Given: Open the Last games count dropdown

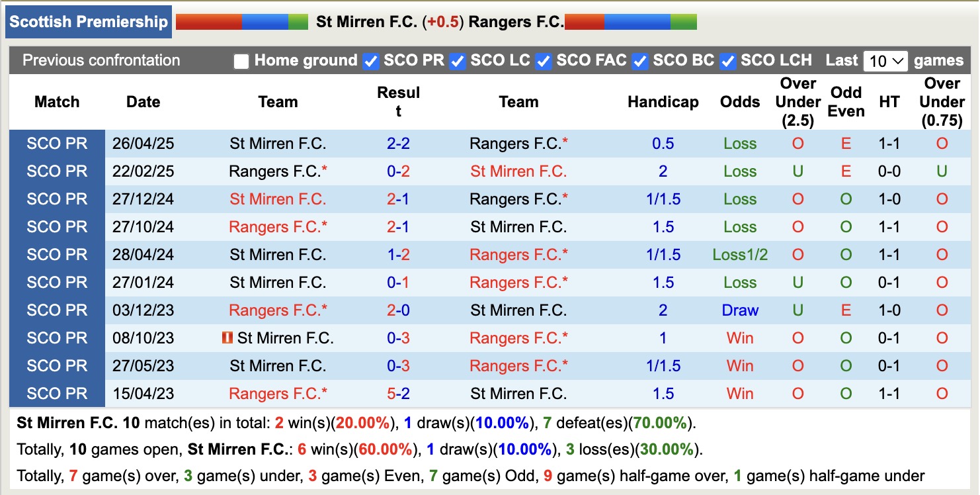Looking at the screenshot, I should [x=885, y=60].
